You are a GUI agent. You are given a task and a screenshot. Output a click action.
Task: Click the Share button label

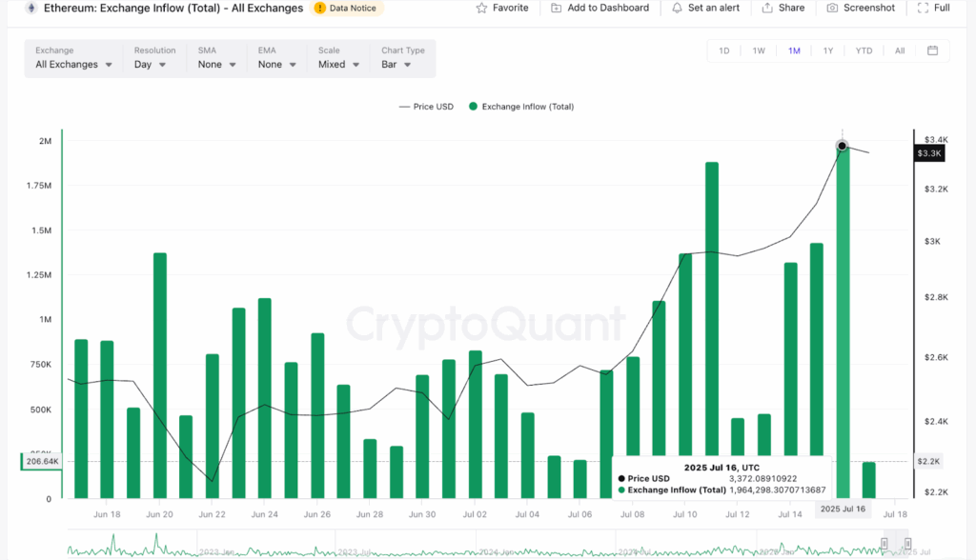792,8
